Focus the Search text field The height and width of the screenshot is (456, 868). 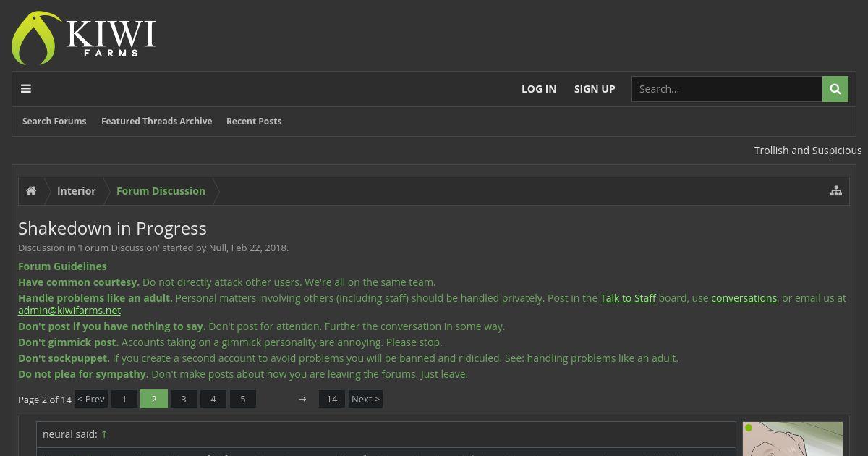(x=727, y=89)
